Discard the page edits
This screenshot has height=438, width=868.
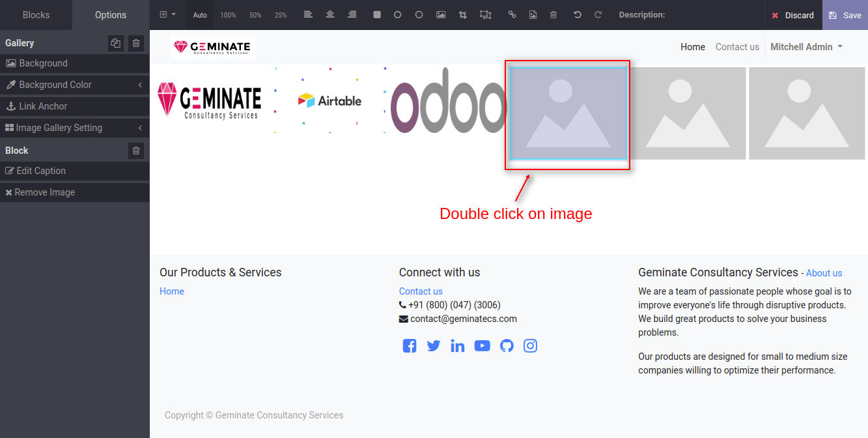(792, 15)
